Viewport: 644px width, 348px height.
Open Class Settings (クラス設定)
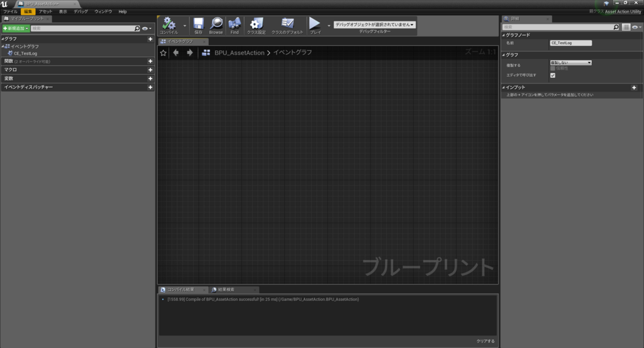pyautogui.click(x=257, y=26)
